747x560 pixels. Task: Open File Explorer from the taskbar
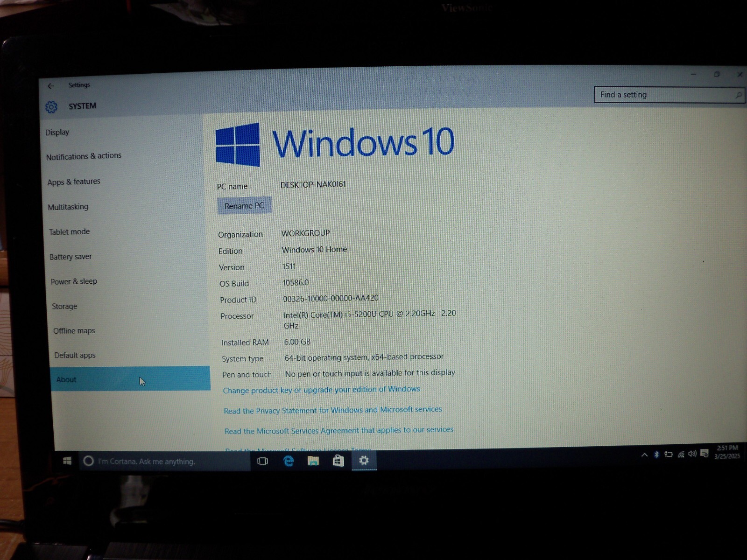point(313,461)
